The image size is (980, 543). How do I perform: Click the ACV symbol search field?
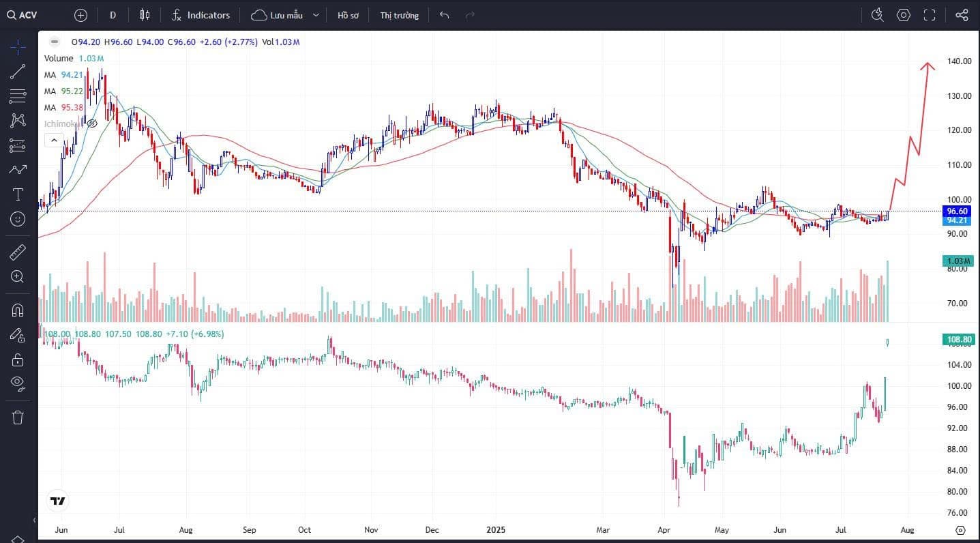pos(29,15)
